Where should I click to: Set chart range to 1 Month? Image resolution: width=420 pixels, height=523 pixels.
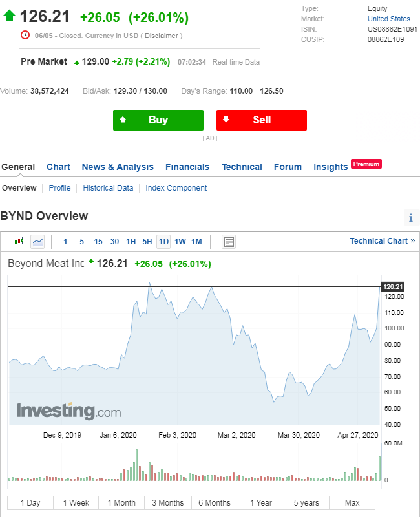click(x=121, y=503)
